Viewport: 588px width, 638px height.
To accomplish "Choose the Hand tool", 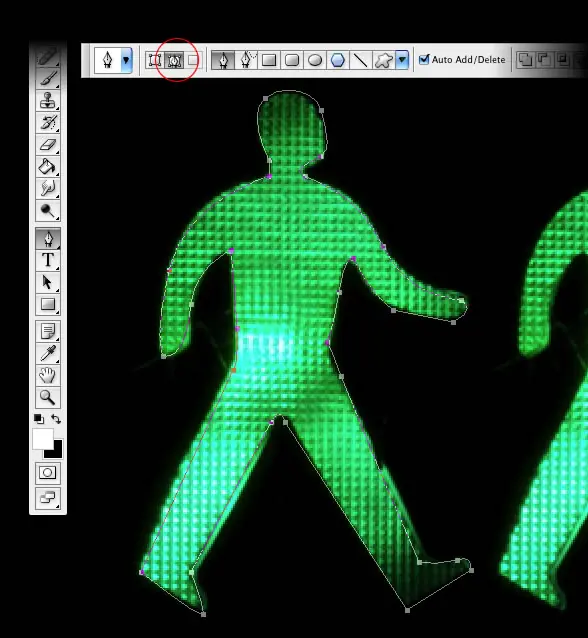I will (x=48, y=375).
